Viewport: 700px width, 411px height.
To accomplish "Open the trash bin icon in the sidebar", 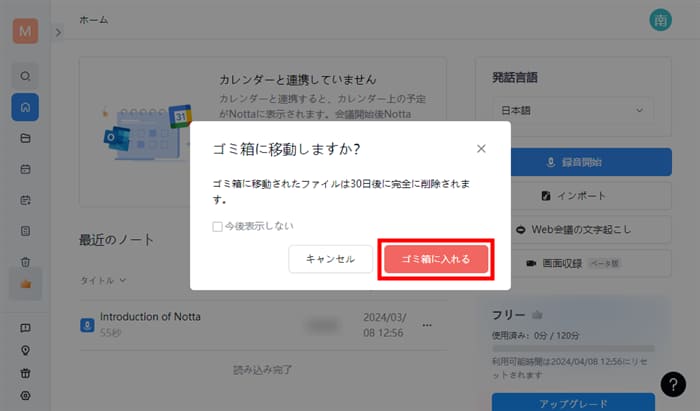I will tap(25, 262).
